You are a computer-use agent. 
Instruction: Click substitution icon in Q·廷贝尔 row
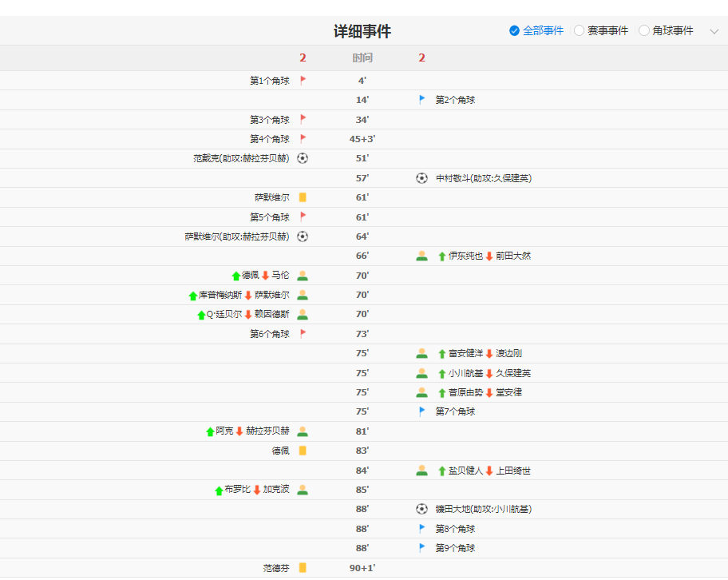[303, 314]
